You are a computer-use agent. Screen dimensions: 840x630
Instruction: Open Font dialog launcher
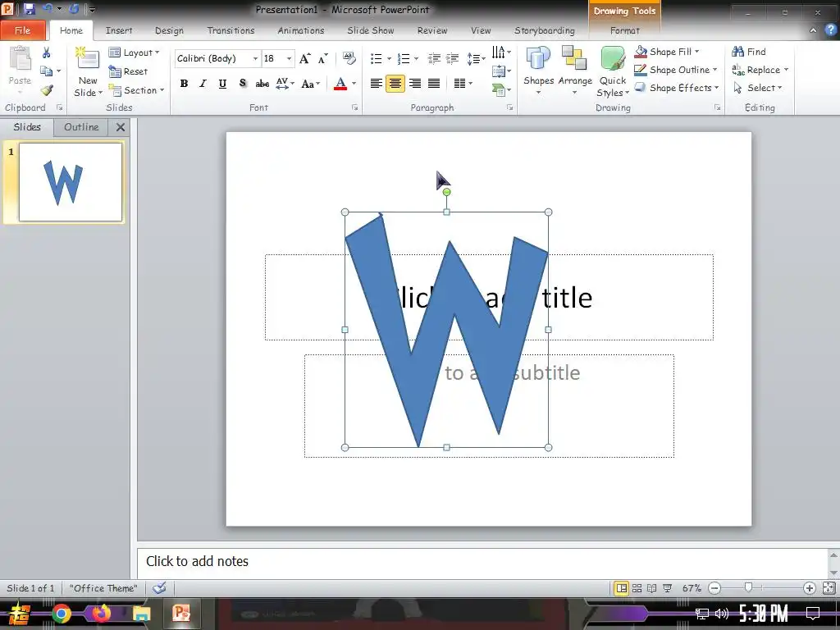(x=354, y=107)
